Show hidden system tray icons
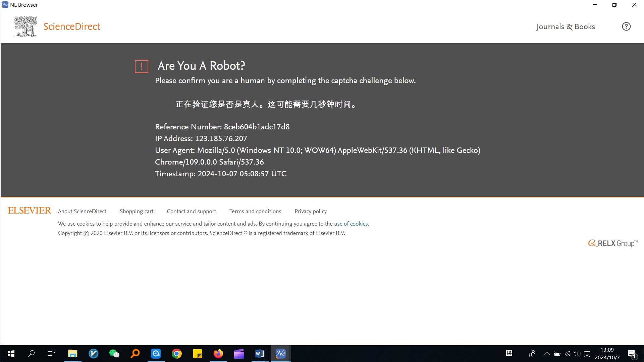The image size is (644, 362). (547, 354)
